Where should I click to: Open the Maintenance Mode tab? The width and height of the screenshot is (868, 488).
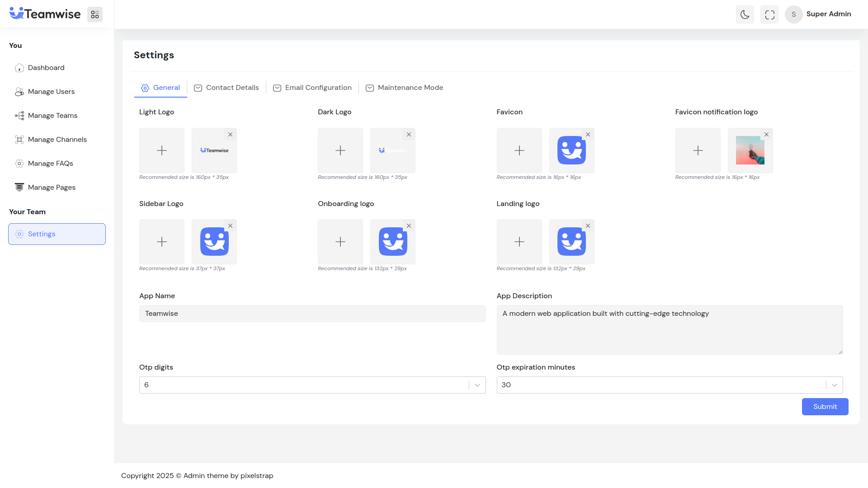pyautogui.click(x=404, y=88)
